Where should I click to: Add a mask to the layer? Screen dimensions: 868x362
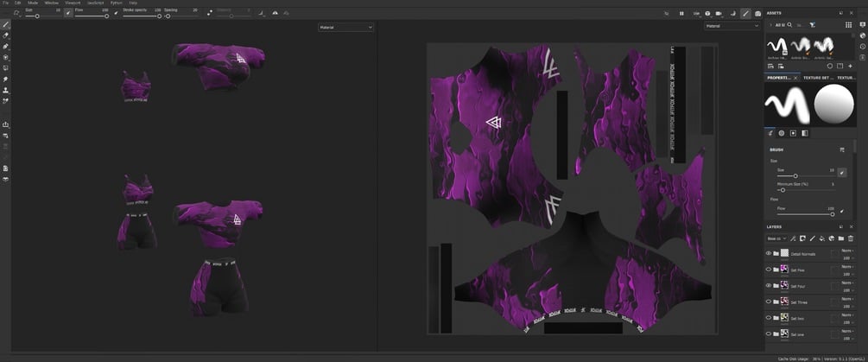click(802, 238)
